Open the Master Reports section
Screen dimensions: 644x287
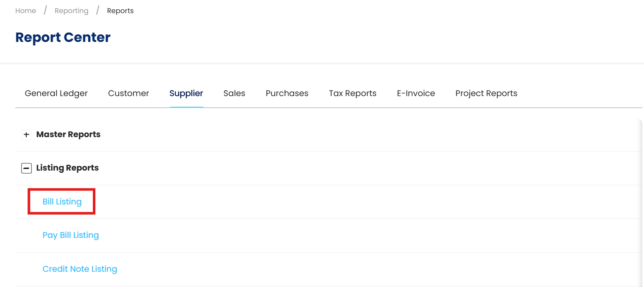tap(68, 135)
